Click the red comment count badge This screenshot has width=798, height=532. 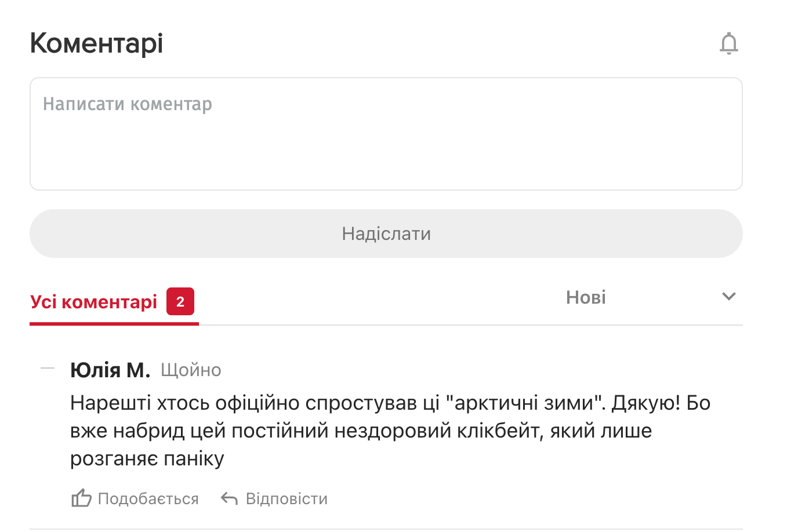click(x=180, y=301)
